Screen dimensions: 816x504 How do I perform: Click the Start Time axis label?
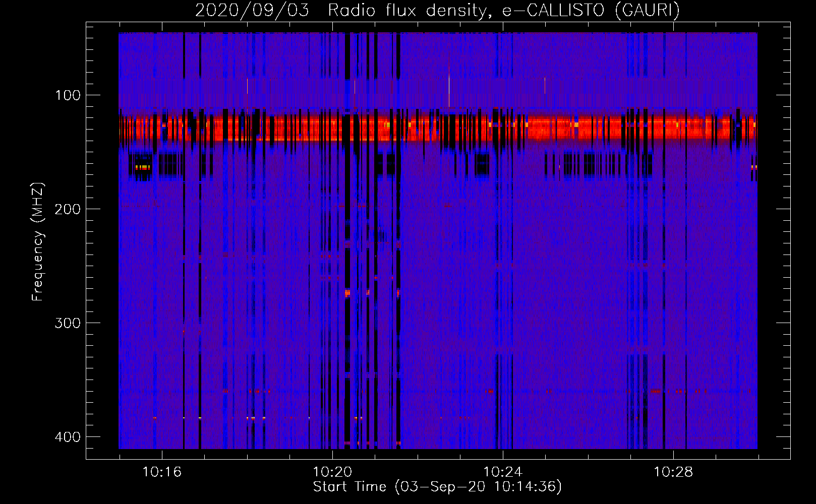[x=437, y=487]
